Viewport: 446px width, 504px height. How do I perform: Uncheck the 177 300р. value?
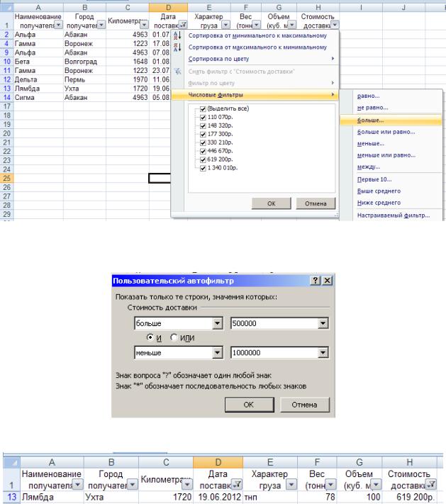click(203, 135)
